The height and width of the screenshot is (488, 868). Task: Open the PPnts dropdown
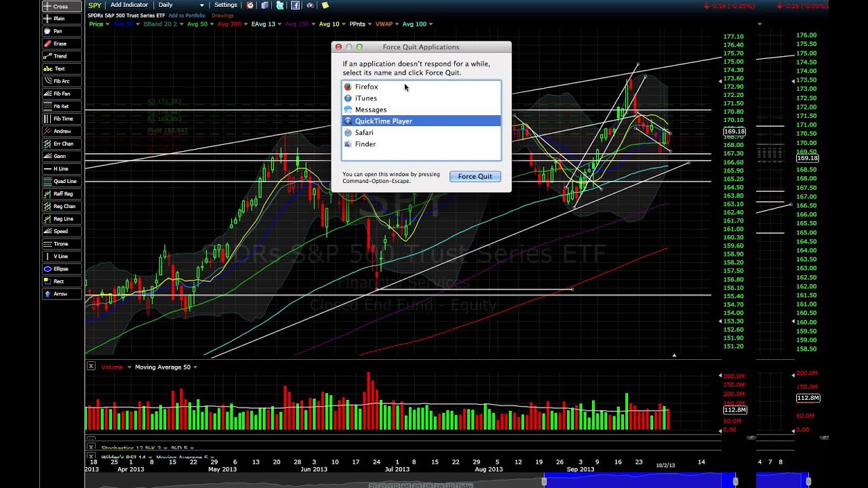coord(360,24)
